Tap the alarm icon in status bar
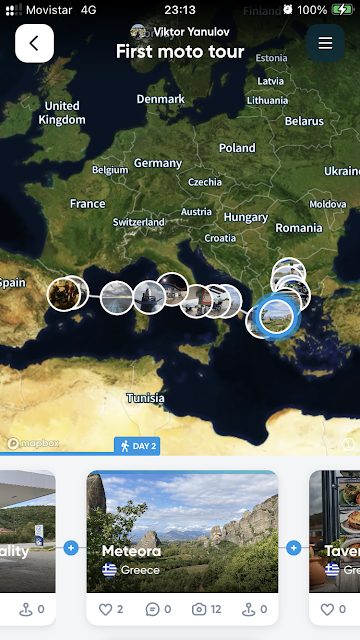Image resolution: width=360 pixels, height=640 pixels. [288, 9]
